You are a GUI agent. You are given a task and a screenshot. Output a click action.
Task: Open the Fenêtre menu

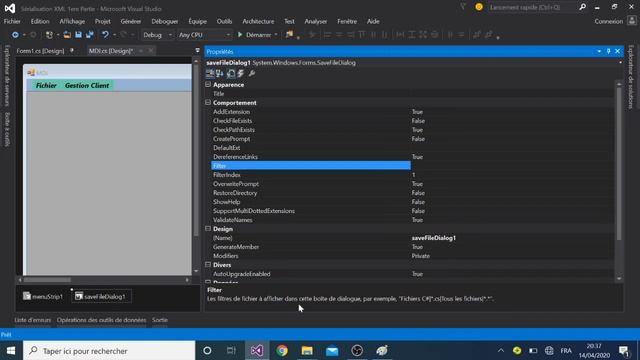347,21
